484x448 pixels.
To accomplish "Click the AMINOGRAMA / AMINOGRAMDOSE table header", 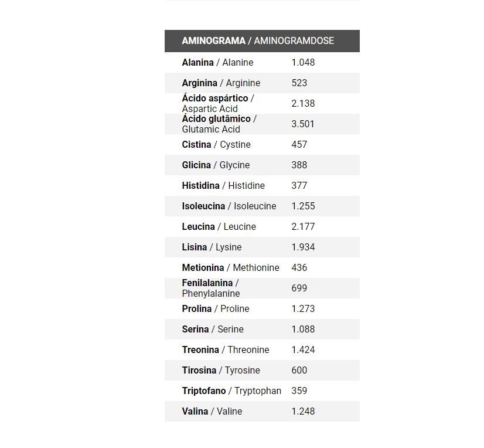I will (x=258, y=41).
